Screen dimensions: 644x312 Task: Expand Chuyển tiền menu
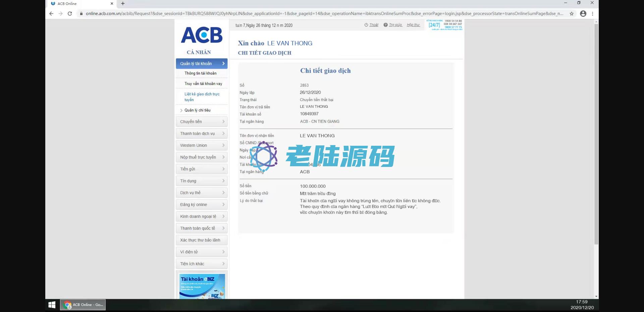pos(202,122)
